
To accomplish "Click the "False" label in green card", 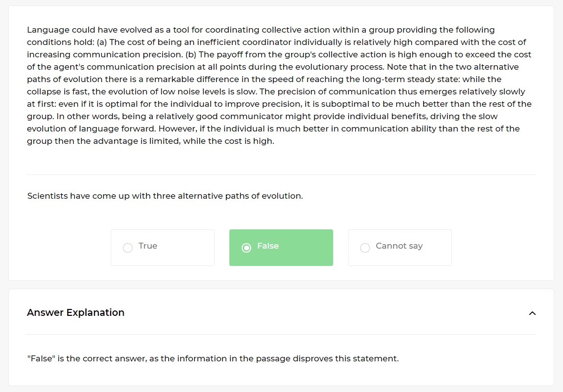I will 268,246.
